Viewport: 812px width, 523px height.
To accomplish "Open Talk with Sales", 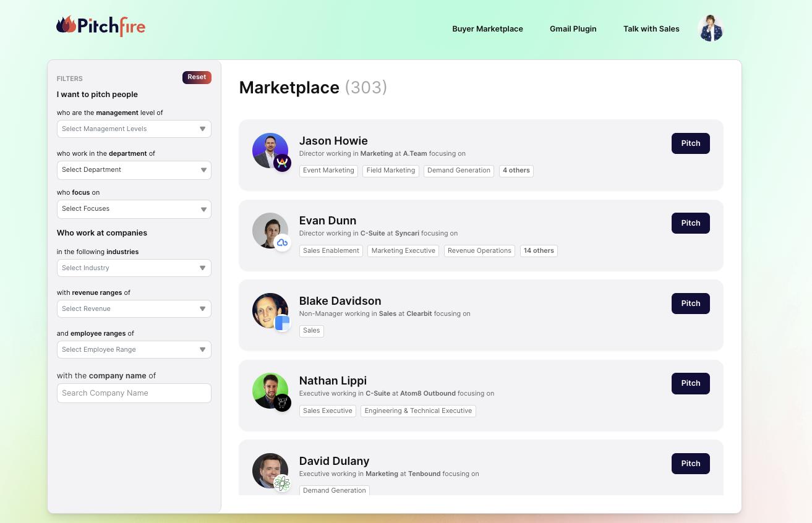I will 651,29.
